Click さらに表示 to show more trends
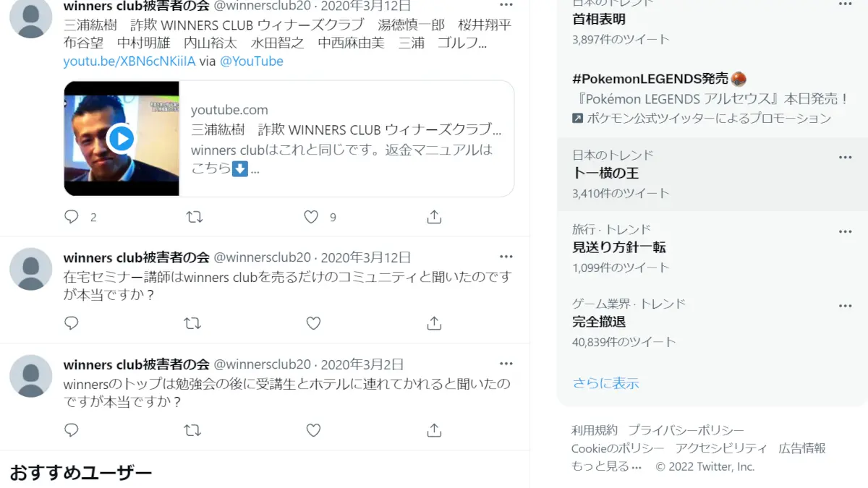The image size is (868, 488). (x=606, y=383)
